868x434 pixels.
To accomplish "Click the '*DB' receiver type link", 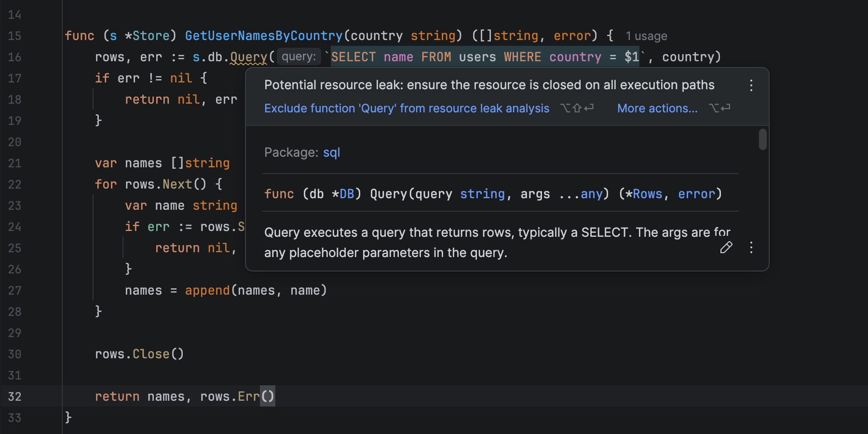I will click(x=346, y=194).
